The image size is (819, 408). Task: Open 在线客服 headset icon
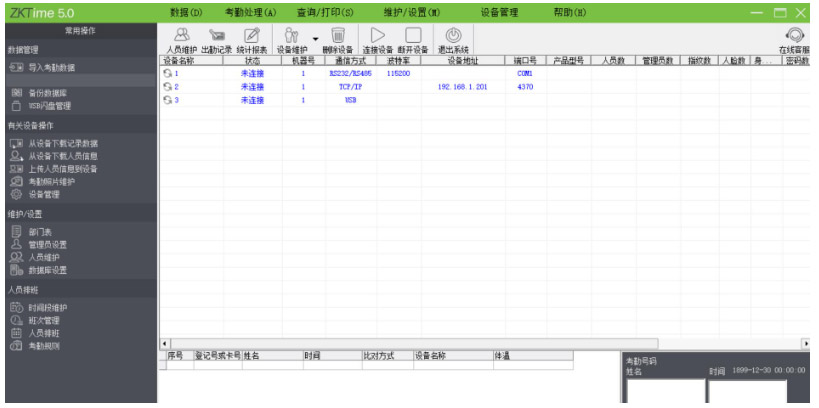(x=795, y=36)
